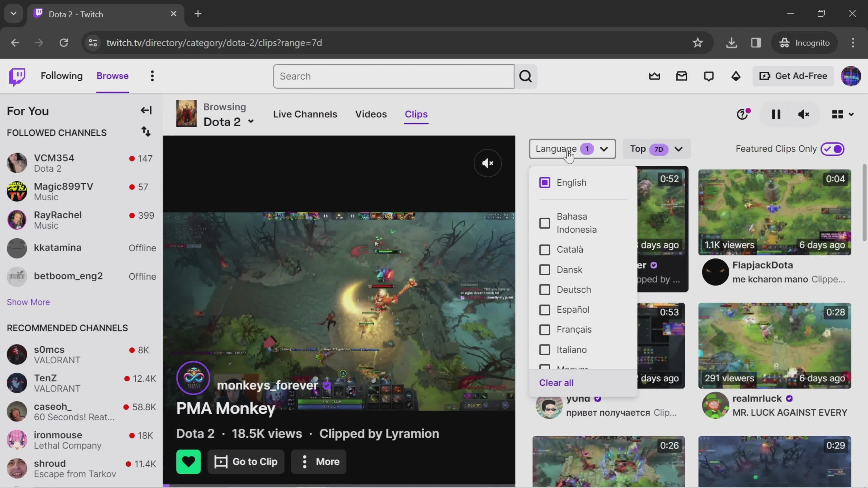Click Clear all in language filter
This screenshot has width=868, height=488.
556,382
